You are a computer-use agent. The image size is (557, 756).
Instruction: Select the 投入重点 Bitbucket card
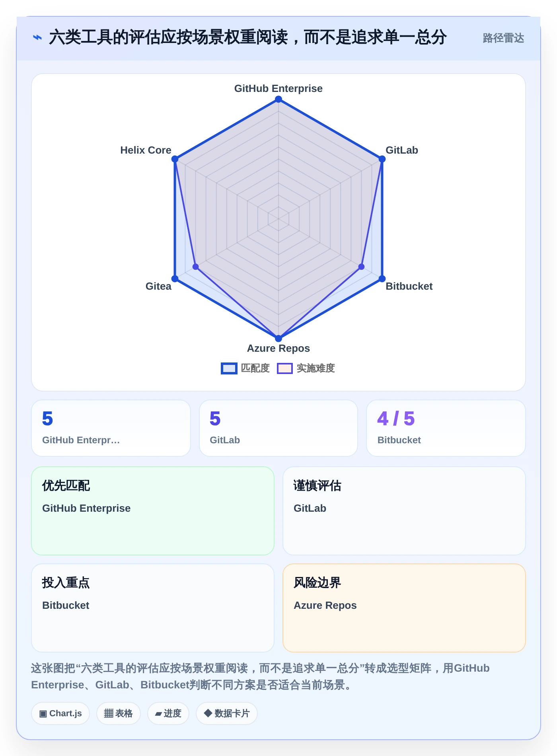(x=153, y=608)
